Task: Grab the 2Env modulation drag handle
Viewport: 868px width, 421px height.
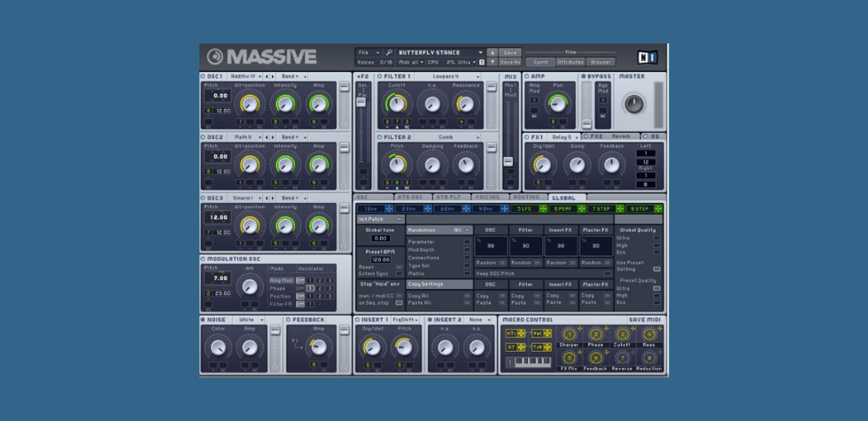Action: [427, 209]
